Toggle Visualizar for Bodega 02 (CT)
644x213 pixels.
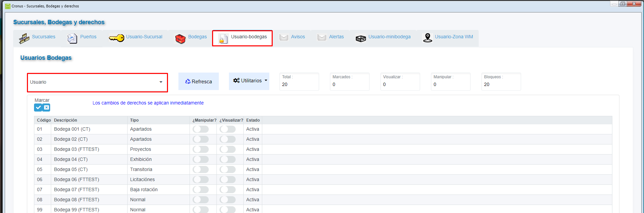coord(228,139)
